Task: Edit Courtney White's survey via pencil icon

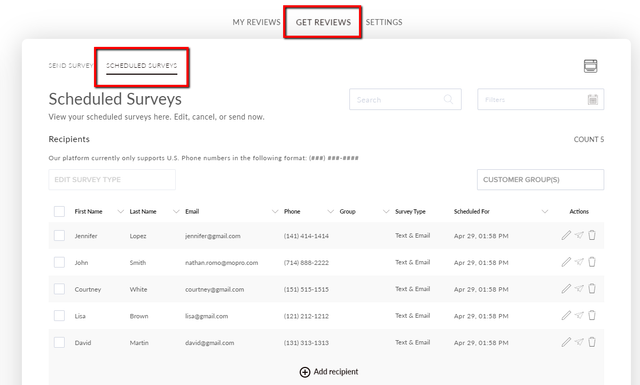Action: click(566, 289)
